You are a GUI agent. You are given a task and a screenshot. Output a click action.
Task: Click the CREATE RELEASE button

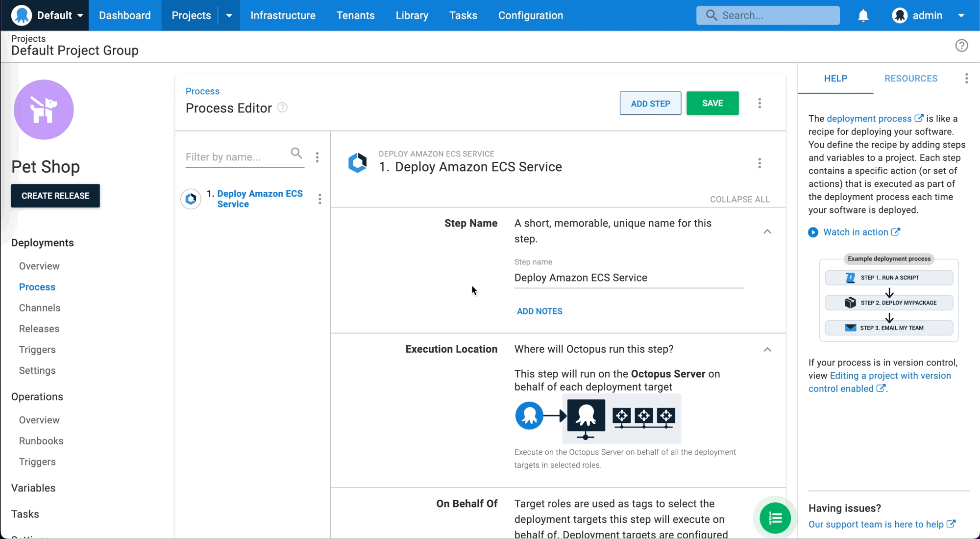tap(55, 196)
